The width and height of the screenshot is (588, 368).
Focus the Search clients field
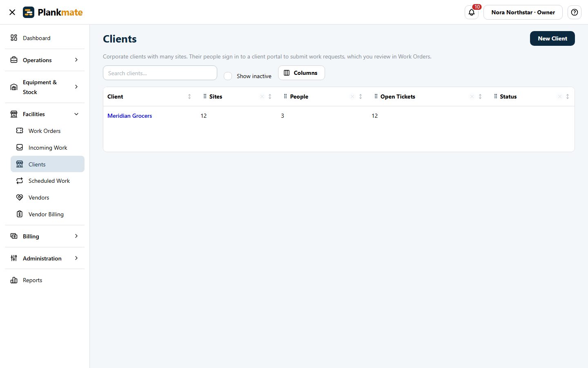[160, 73]
